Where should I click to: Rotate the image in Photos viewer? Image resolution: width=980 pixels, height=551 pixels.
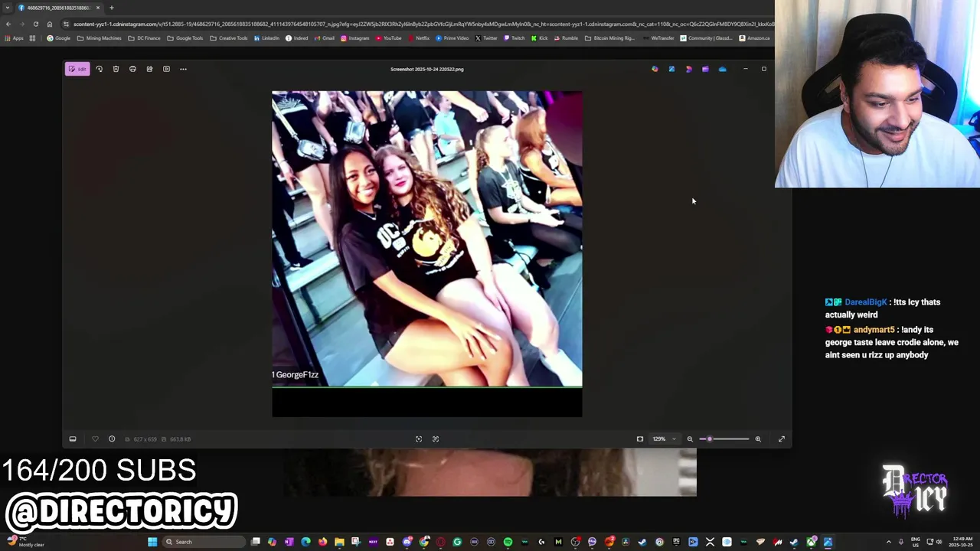[99, 69]
